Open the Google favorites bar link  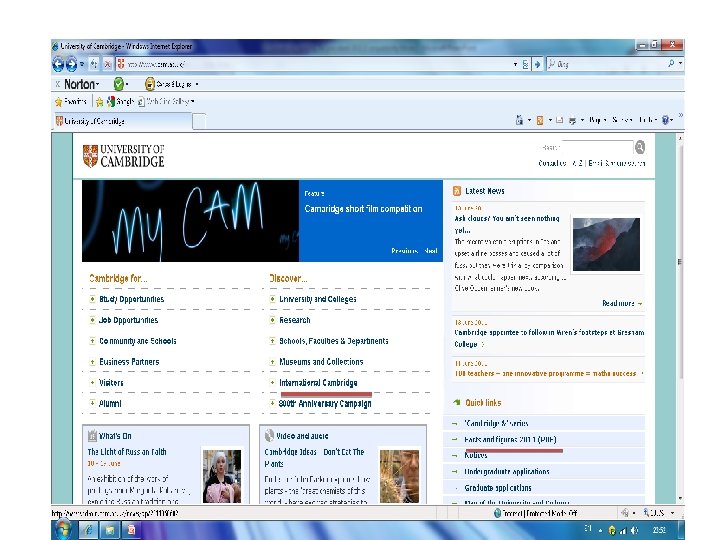[120, 101]
